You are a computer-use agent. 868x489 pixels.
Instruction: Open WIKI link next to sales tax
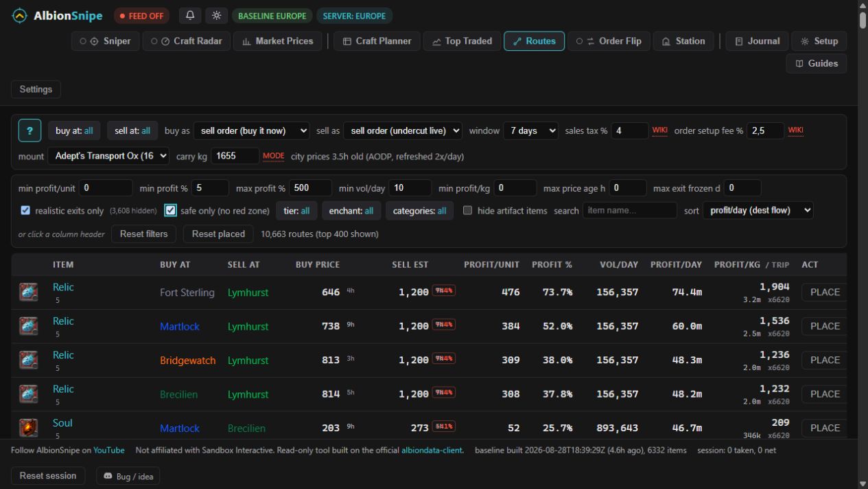tap(659, 130)
